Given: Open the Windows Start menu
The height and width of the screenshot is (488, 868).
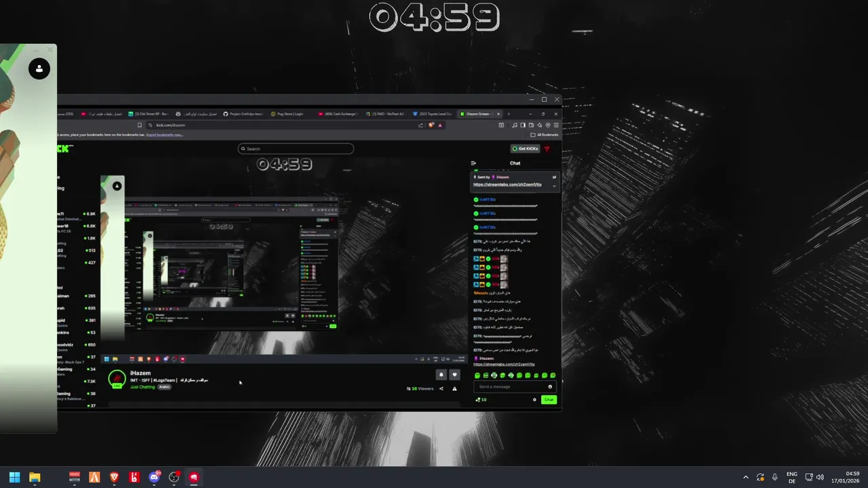Looking at the screenshot, I should [x=15, y=477].
